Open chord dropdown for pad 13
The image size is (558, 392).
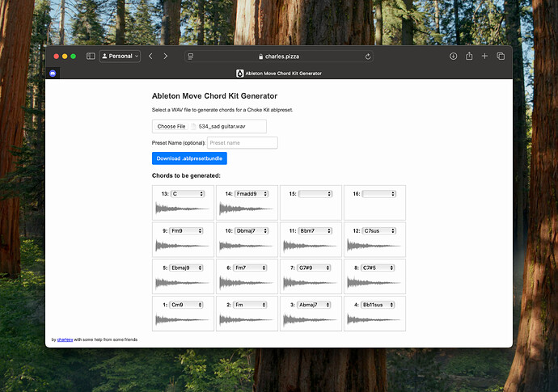pyautogui.click(x=188, y=194)
